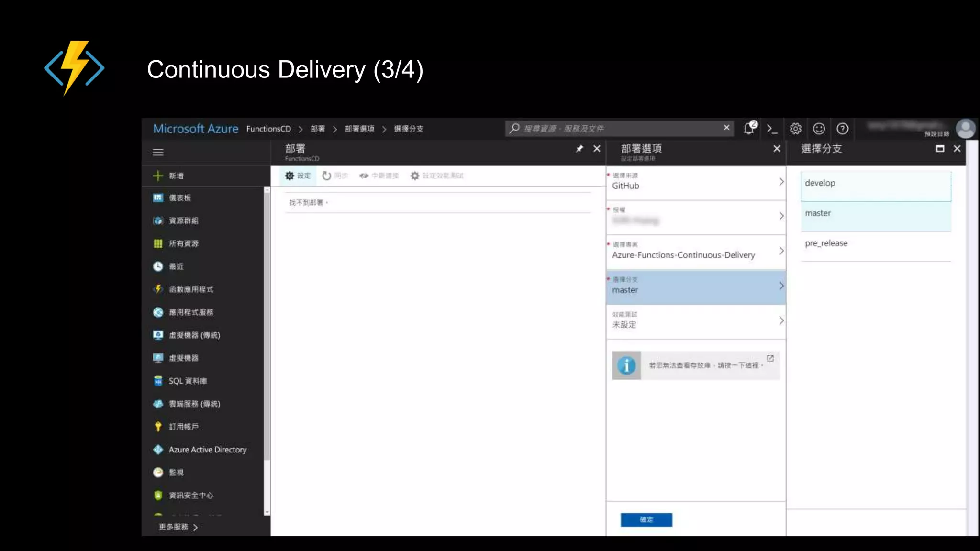Click the search resources input field

click(620, 128)
